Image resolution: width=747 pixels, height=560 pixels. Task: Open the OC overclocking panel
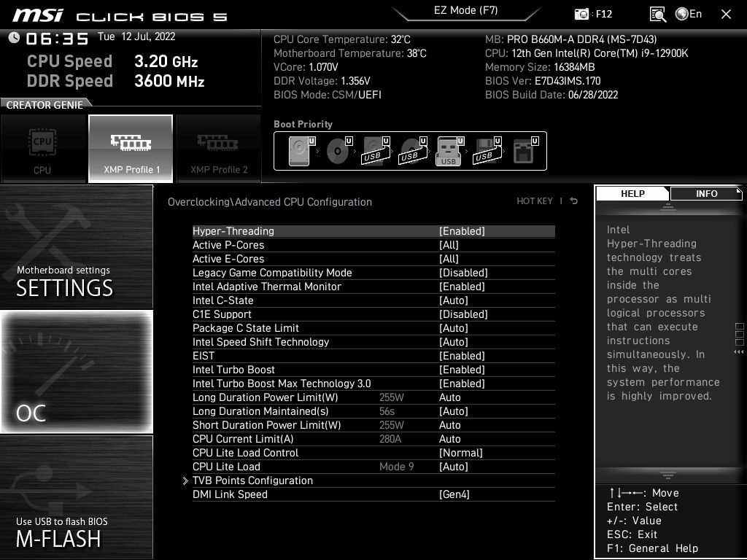76,372
